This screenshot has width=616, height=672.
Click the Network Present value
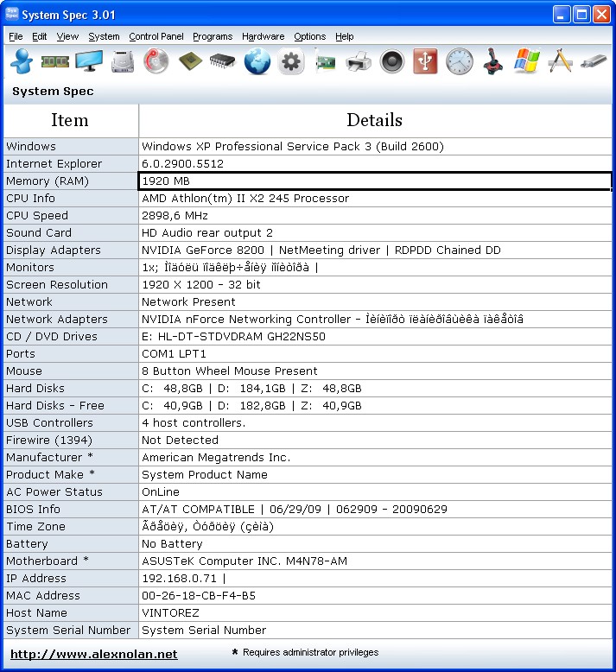click(x=375, y=302)
